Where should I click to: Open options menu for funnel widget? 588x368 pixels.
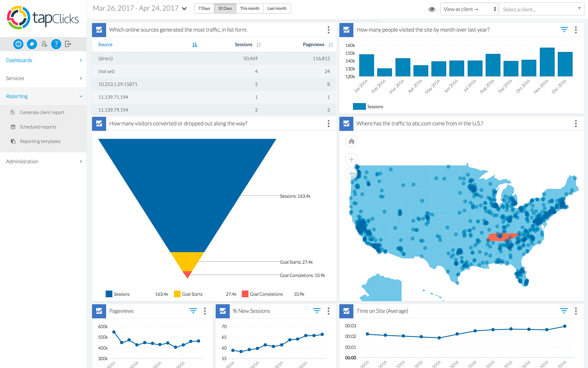328,124
